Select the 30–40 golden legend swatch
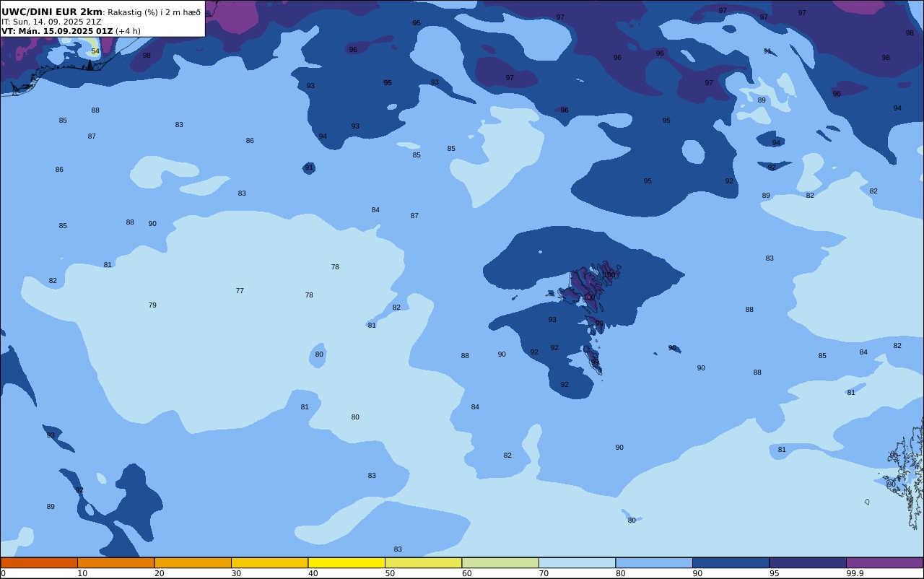The image size is (924, 579). [269, 562]
